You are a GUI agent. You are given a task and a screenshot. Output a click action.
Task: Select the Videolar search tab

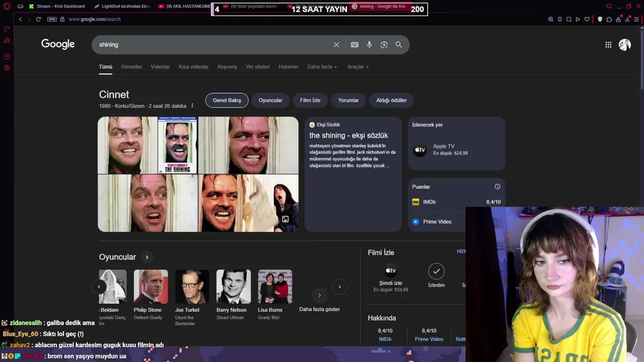(x=160, y=66)
